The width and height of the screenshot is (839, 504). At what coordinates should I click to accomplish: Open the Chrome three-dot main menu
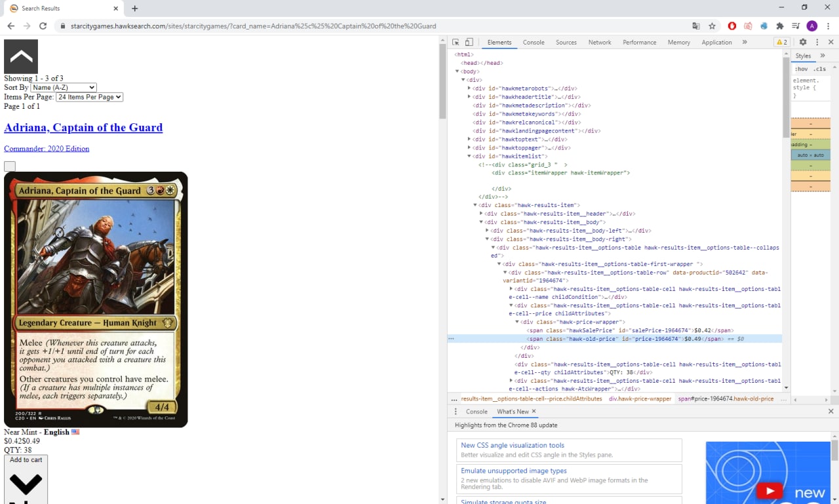click(x=829, y=26)
